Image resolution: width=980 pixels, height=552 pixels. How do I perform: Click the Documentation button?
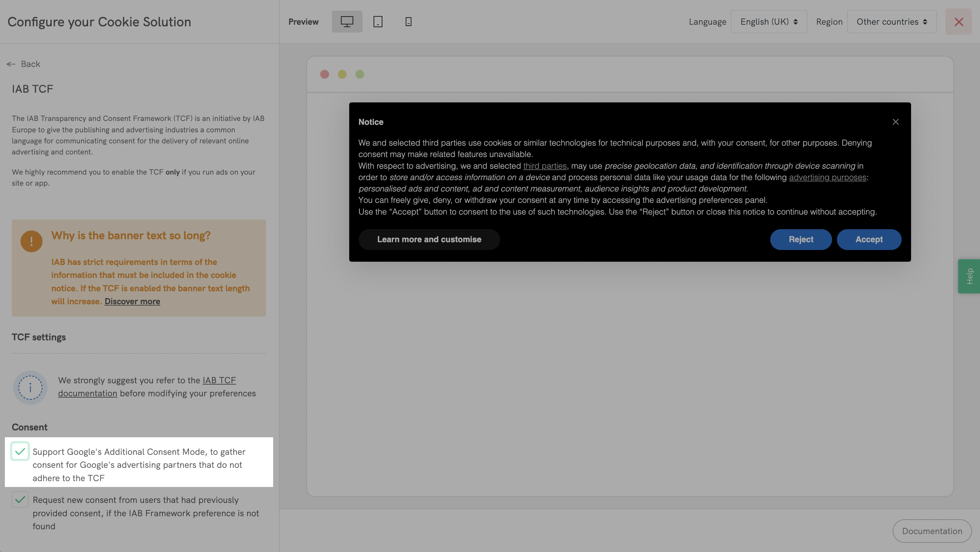932,531
